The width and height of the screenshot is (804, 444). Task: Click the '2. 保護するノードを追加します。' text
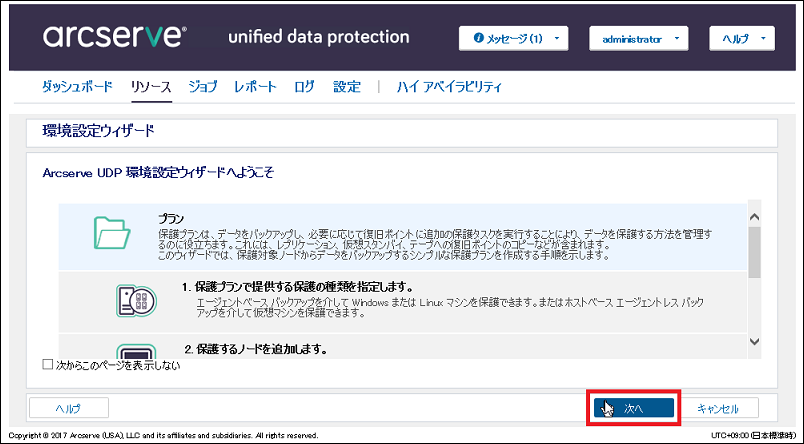coord(256,349)
